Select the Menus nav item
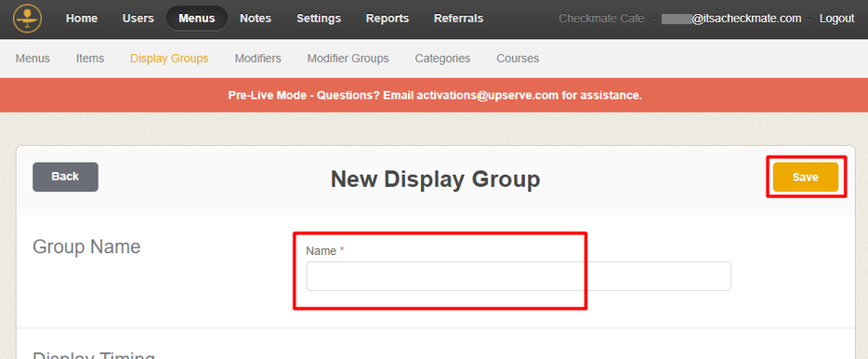868x359 pixels. pyautogui.click(x=196, y=19)
